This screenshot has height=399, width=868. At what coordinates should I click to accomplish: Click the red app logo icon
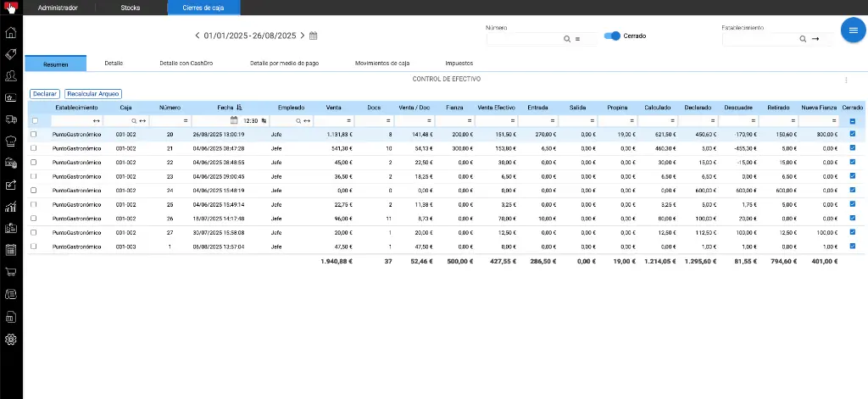click(10, 7)
